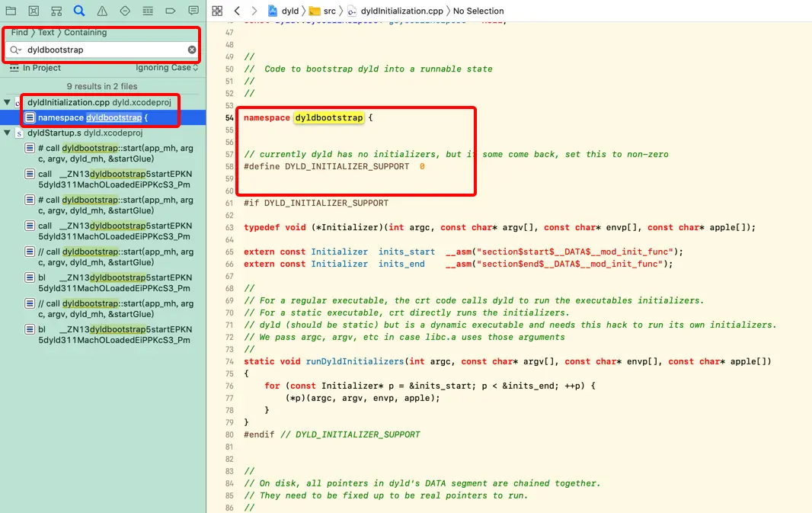The image size is (812, 513).
Task: Select first 'bl __ZN13dyldbootstrap5start' result
Action: click(x=115, y=283)
